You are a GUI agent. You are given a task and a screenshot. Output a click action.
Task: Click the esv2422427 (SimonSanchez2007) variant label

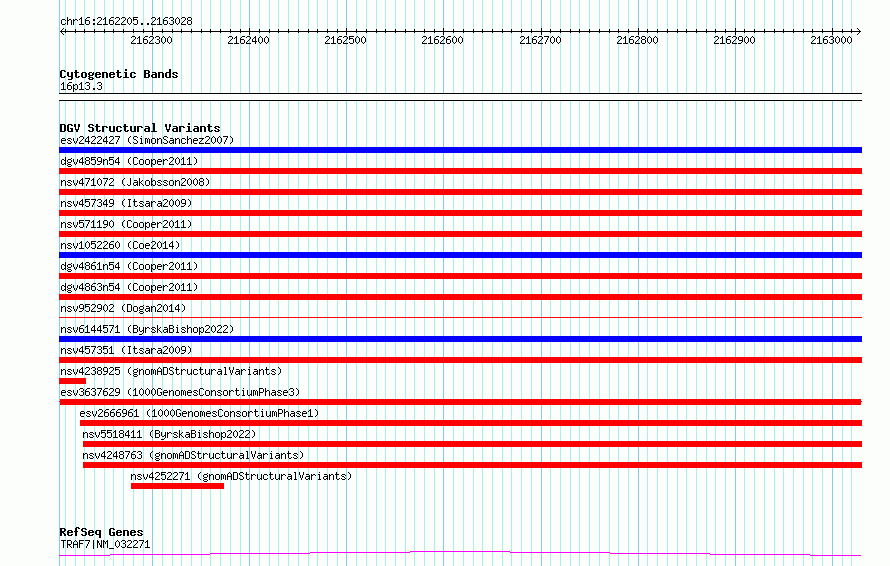(147, 140)
